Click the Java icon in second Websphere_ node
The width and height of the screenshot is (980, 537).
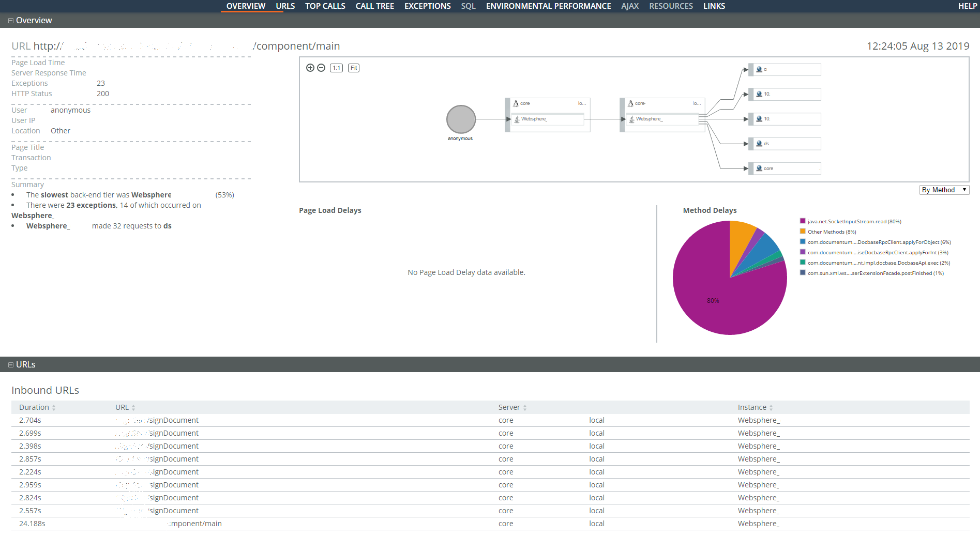[x=631, y=119]
